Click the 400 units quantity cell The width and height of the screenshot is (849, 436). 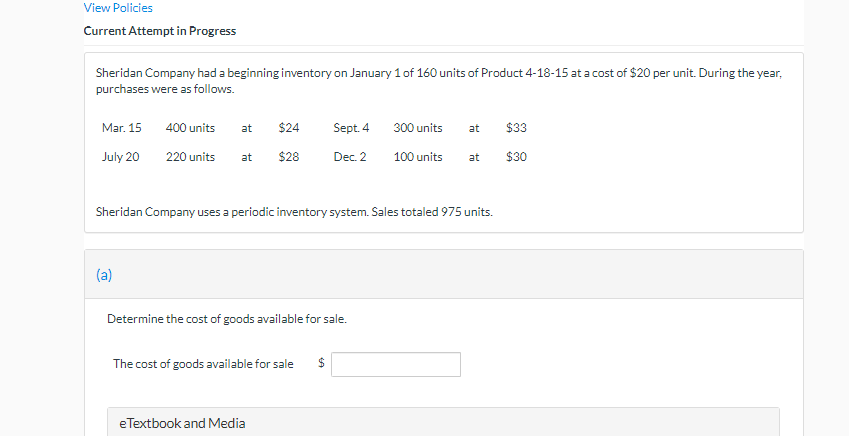point(190,128)
